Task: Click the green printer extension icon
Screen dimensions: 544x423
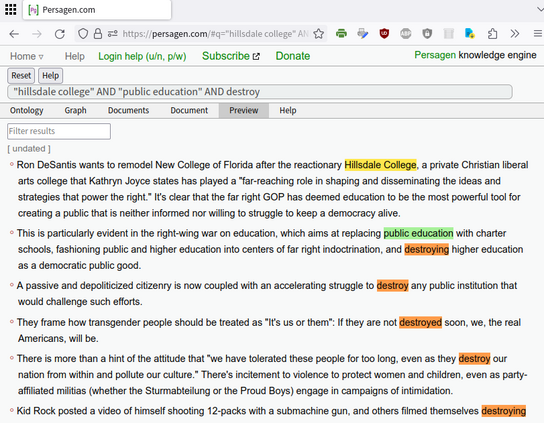Action: click(341, 33)
